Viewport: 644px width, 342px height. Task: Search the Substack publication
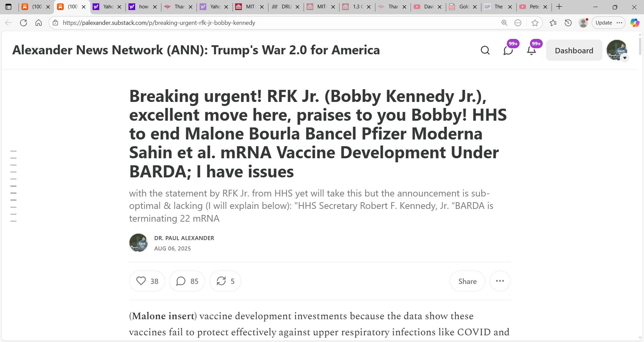[x=485, y=50]
